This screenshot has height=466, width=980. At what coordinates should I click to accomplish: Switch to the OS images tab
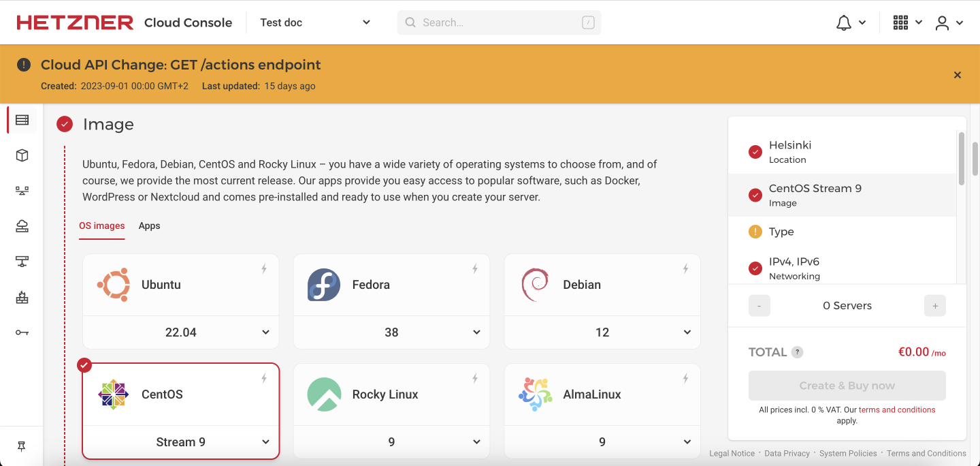pyautogui.click(x=102, y=226)
